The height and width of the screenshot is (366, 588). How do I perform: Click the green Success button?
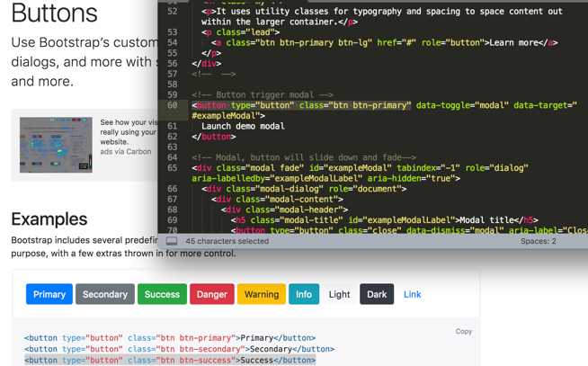tap(162, 294)
